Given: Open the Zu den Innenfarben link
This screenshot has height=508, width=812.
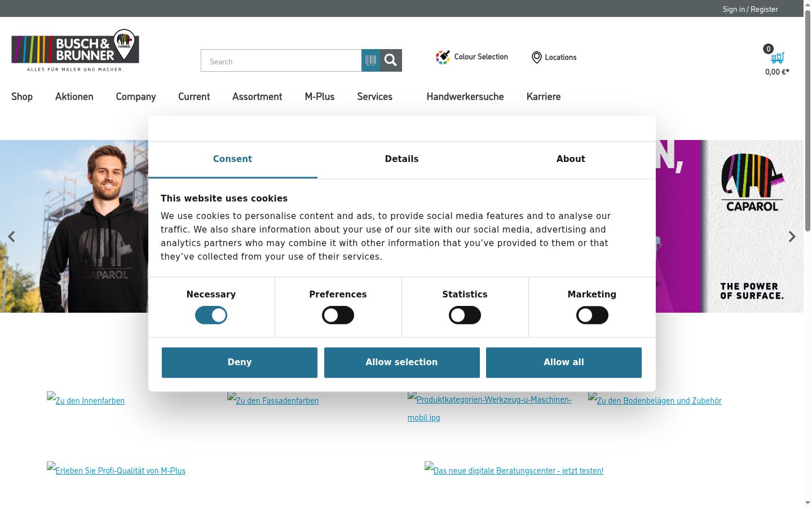Looking at the screenshot, I should pyautogui.click(x=86, y=400).
